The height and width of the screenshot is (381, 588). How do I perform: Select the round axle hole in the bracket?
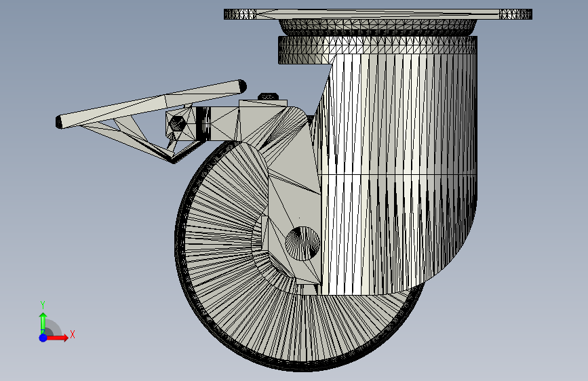click(x=302, y=243)
